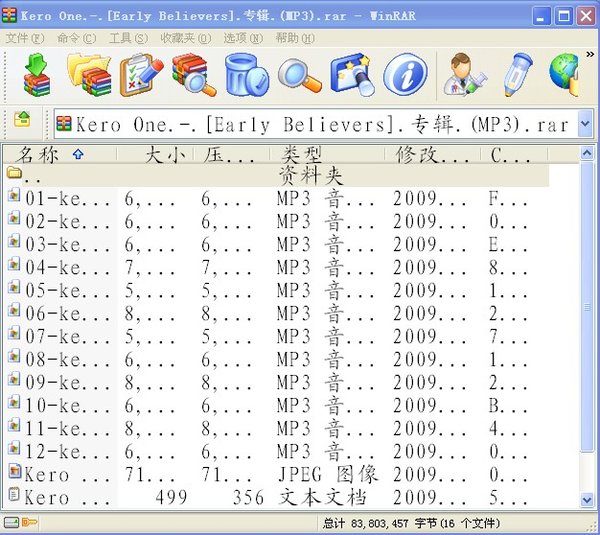Click the blue Info toolbar icon
Viewport: 600px width, 535px height.
(x=405, y=75)
